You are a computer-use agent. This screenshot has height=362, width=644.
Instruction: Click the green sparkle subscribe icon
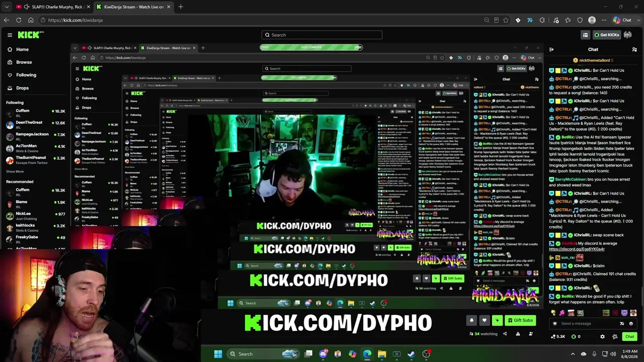click(498, 320)
